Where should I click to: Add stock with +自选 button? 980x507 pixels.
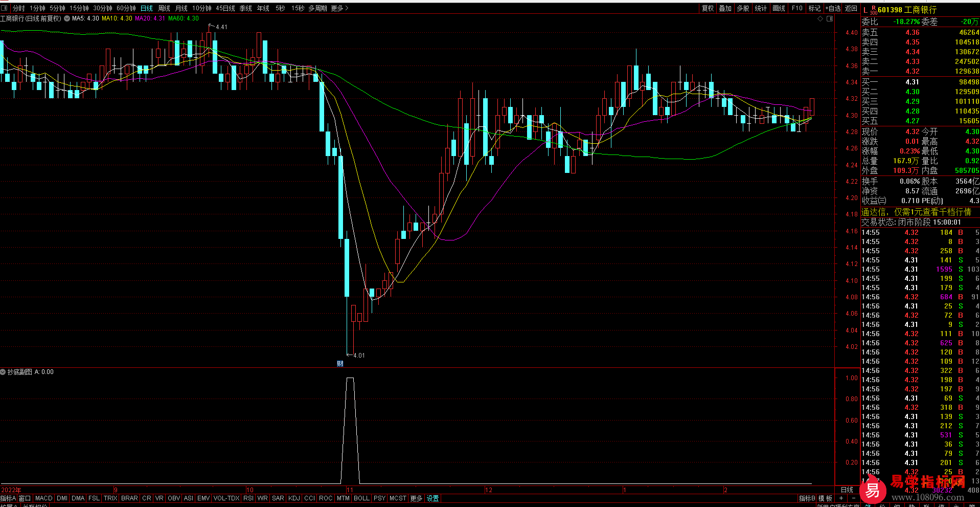833,8
